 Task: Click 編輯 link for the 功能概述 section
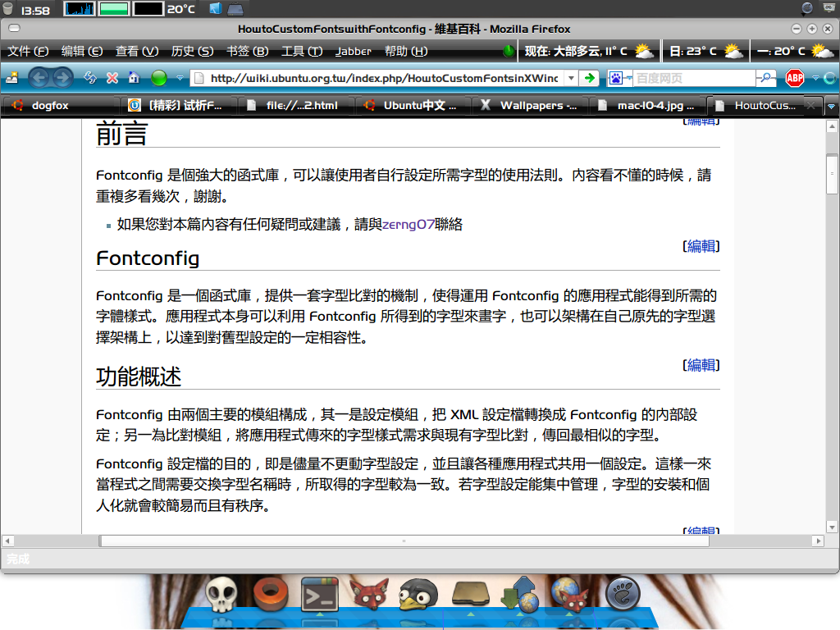click(x=701, y=365)
